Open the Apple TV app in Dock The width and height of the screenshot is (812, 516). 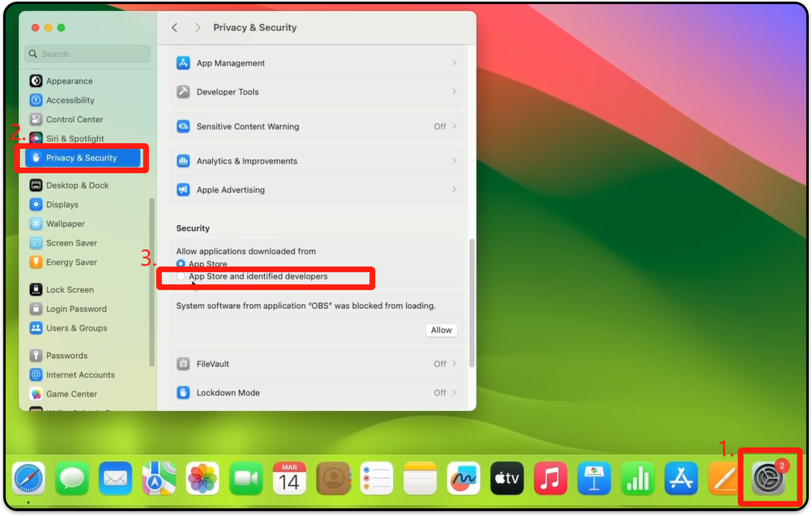point(507,479)
